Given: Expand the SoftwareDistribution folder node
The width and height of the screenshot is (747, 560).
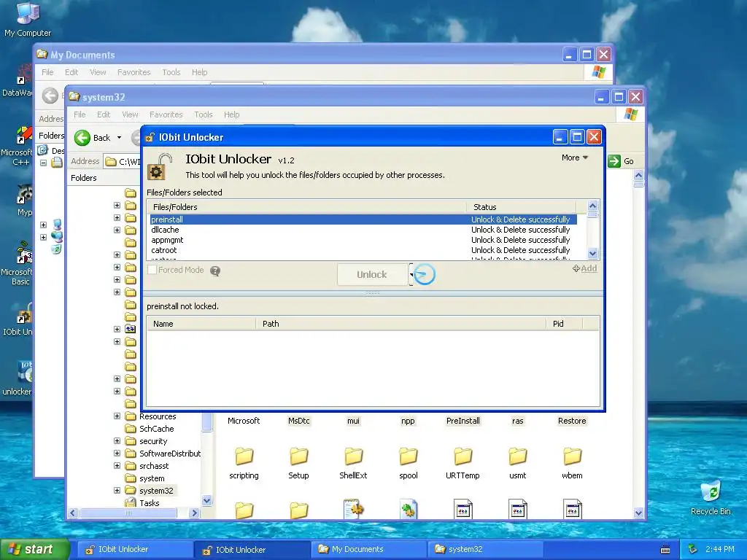Looking at the screenshot, I should 117,454.
